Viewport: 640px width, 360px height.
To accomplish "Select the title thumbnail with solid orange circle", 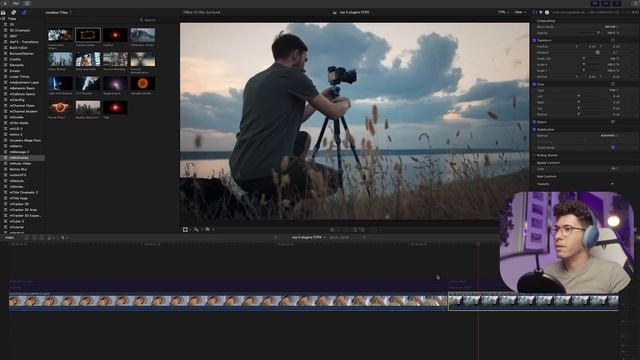I will pos(142,83).
